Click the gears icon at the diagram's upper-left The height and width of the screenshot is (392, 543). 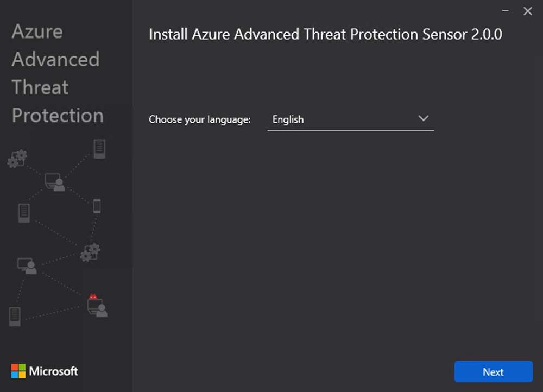click(17, 159)
